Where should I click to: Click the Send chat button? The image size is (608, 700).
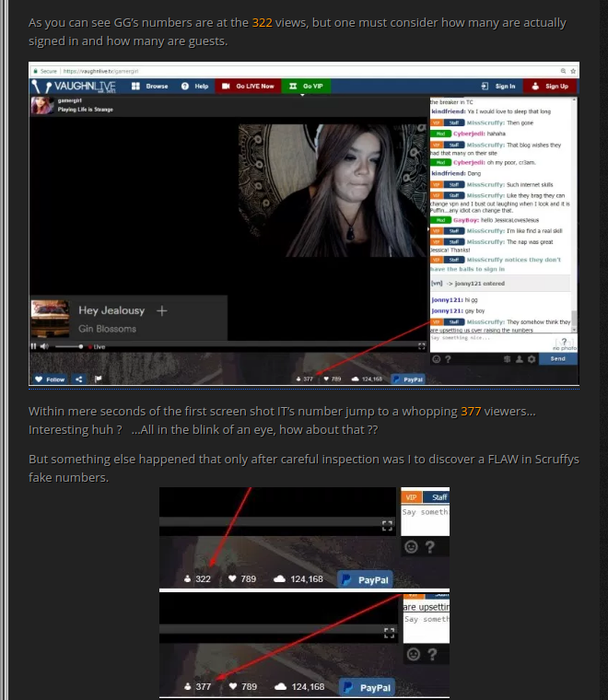(x=558, y=359)
